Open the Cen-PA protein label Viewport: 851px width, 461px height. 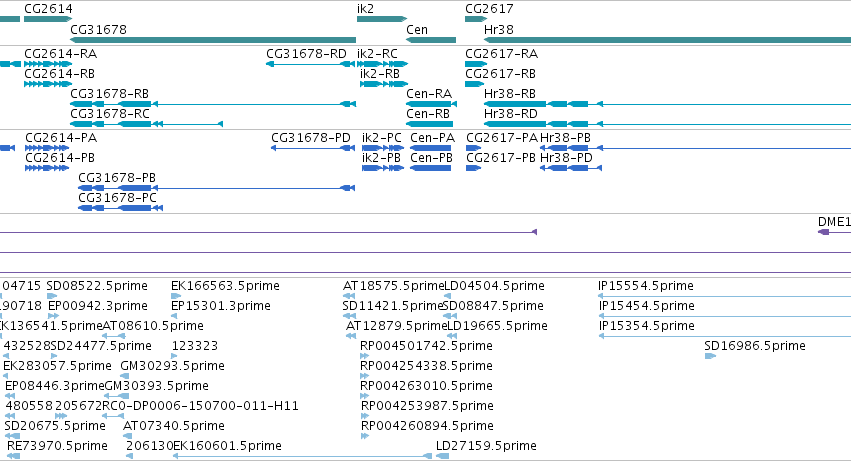(x=433, y=138)
